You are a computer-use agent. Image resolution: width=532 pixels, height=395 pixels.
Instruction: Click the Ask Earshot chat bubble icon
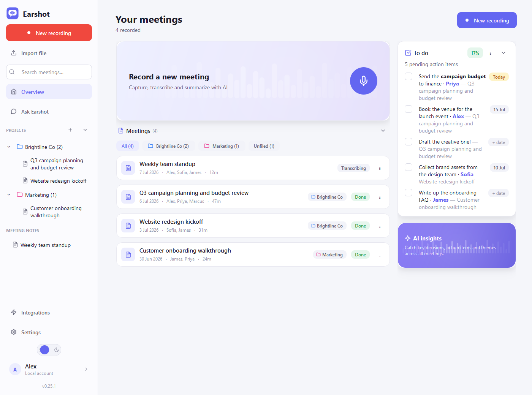[x=14, y=111]
